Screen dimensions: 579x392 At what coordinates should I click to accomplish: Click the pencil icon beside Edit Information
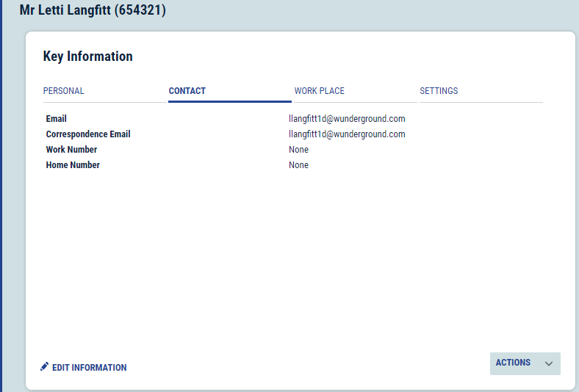click(45, 366)
